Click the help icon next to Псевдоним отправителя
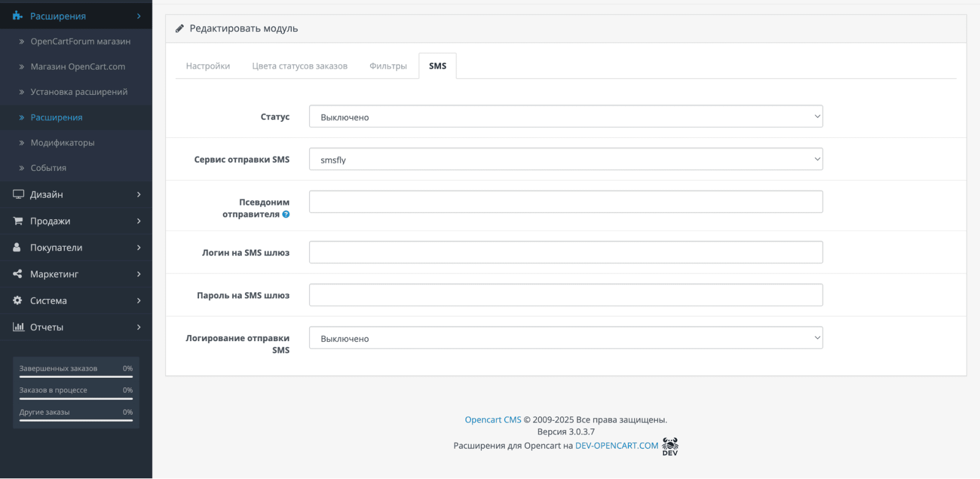The height and width of the screenshot is (479, 980). [286, 214]
